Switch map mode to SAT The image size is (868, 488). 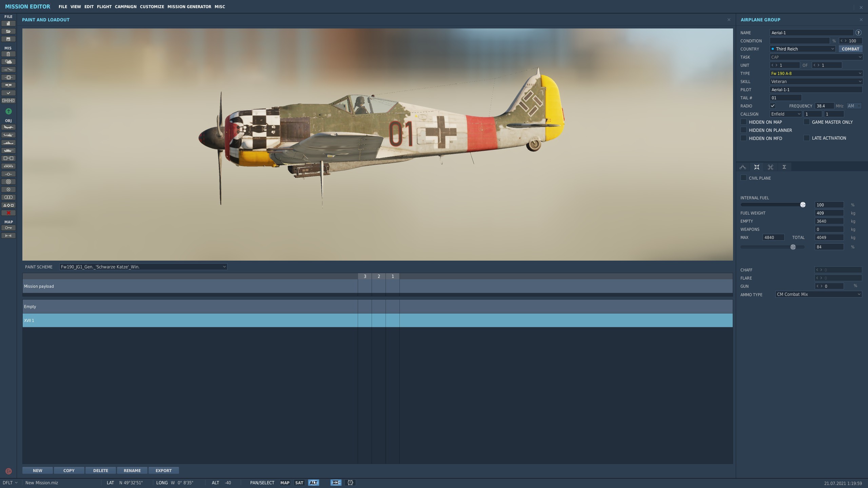tap(299, 483)
